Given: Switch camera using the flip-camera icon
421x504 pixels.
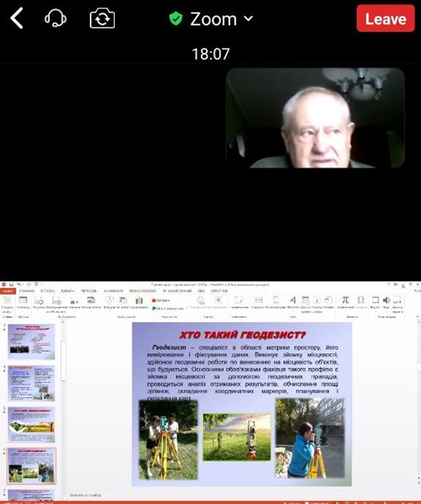Looking at the screenshot, I should (x=102, y=18).
